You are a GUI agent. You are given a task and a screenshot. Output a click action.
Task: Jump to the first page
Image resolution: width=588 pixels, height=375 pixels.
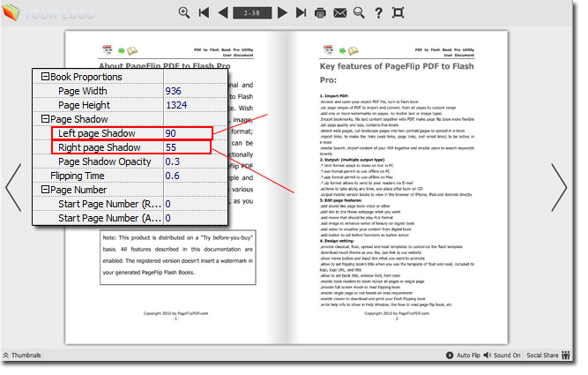(x=204, y=12)
